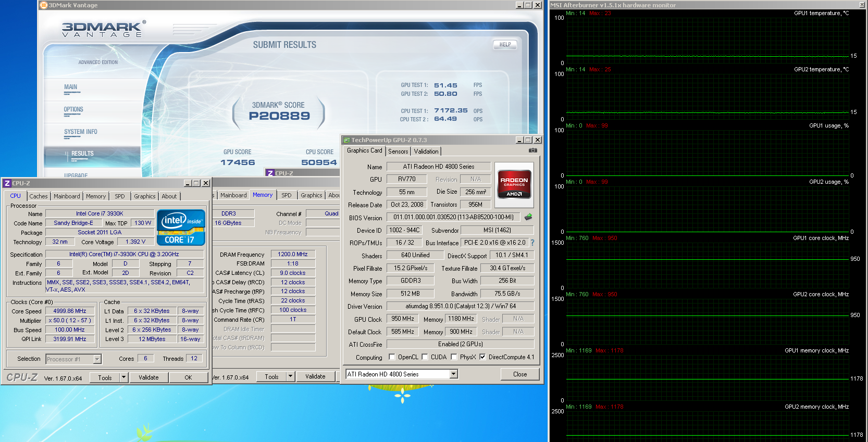Viewport: 868px width, 442px height.
Task: Click the HELP button in 3DMark Vantage
Action: pos(505,45)
